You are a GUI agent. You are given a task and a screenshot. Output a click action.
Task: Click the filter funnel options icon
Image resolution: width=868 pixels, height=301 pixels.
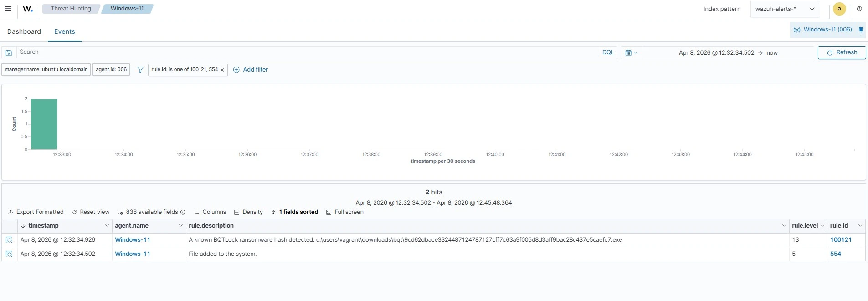pyautogui.click(x=140, y=70)
